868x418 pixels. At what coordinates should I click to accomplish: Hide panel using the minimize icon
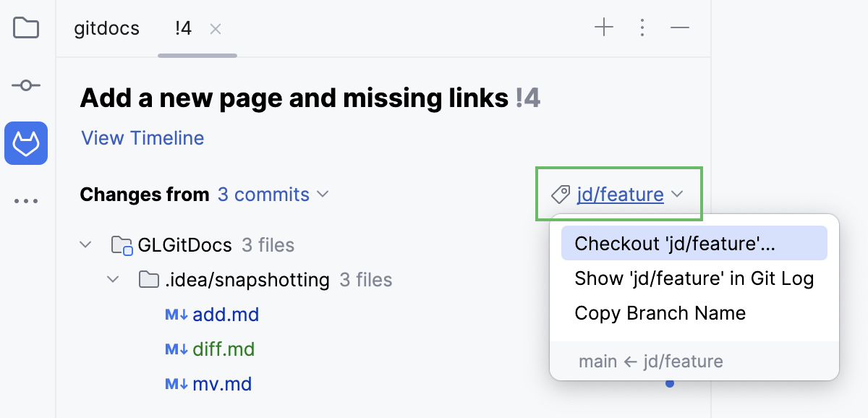(680, 27)
